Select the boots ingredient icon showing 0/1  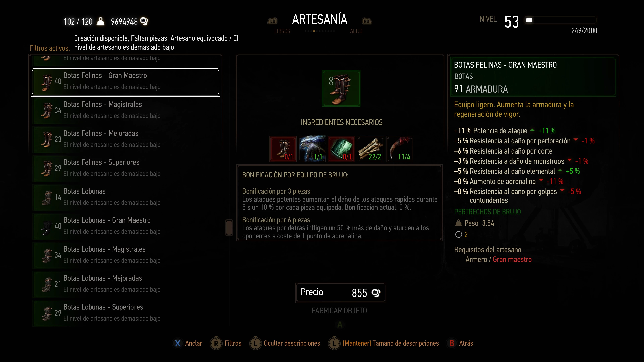283,149
